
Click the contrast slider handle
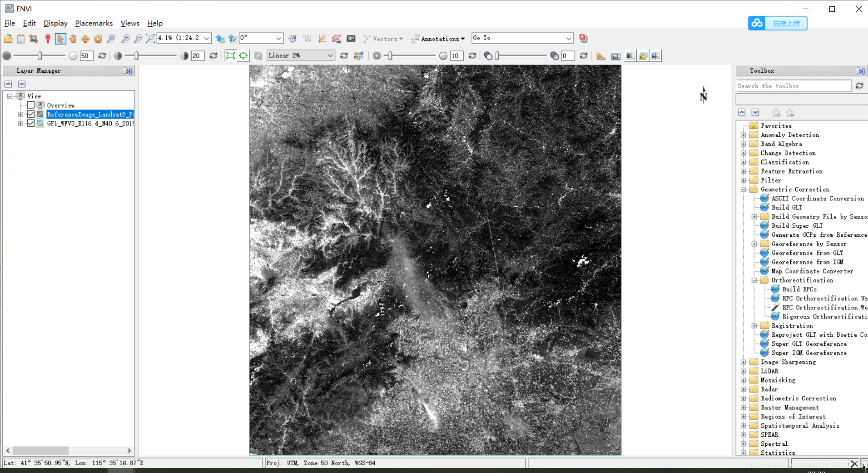136,55
